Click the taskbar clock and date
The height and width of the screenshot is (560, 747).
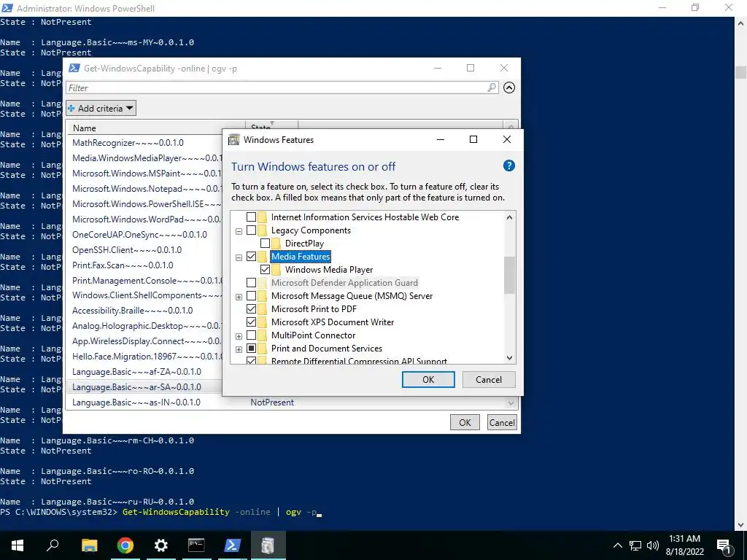tap(684, 545)
